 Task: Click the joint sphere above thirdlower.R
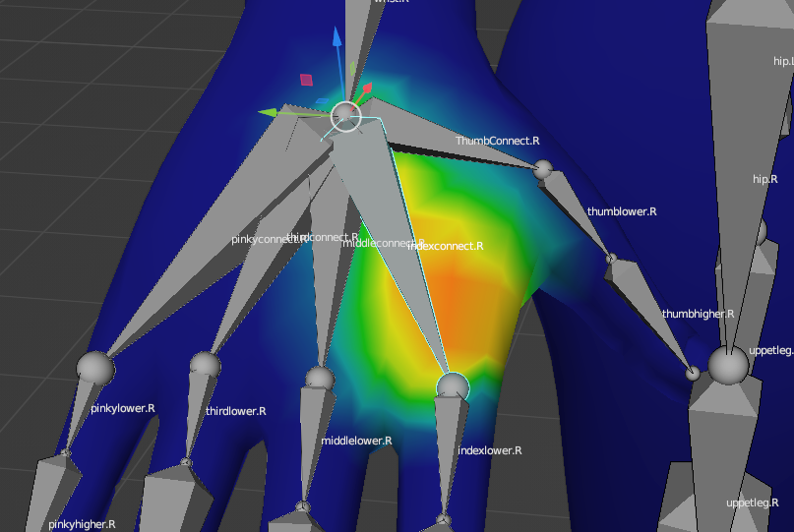pos(205,366)
